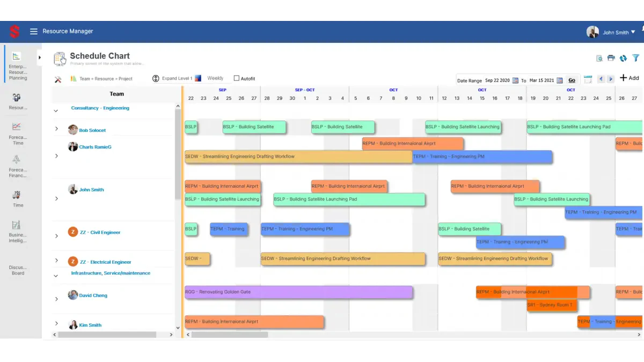This screenshot has width=644, height=362.
Task: Click the calendar view icon beside Go
Action: coord(588,79)
